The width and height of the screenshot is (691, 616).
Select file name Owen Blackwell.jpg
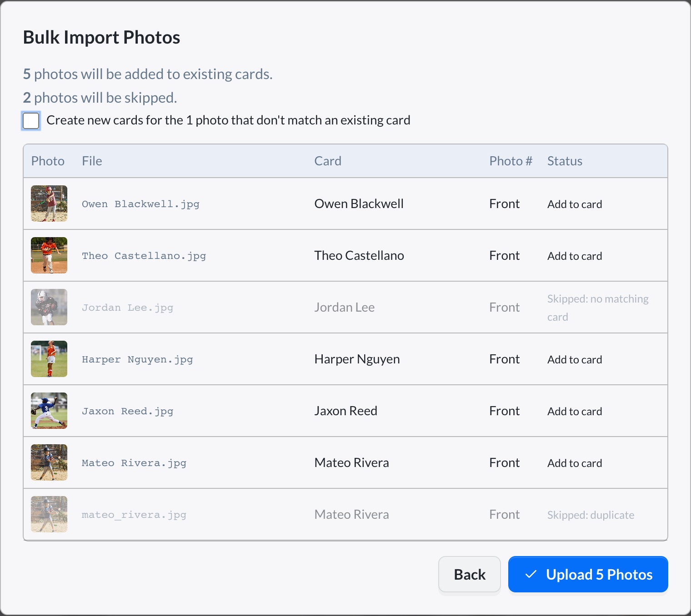tap(140, 204)
